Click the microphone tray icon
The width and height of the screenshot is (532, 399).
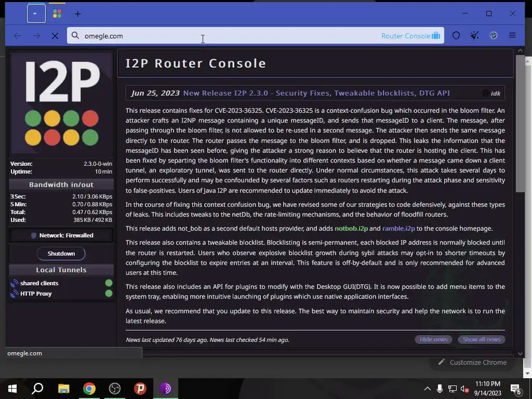coord(440,389)
